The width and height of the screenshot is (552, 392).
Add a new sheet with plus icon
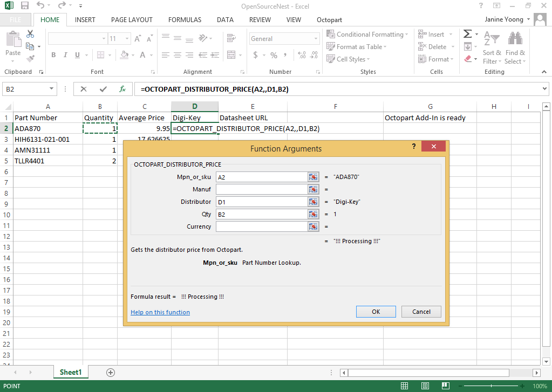(111, 372)
